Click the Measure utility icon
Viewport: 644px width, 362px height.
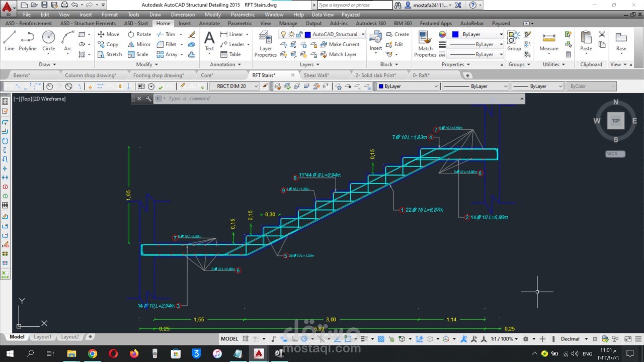549,41
